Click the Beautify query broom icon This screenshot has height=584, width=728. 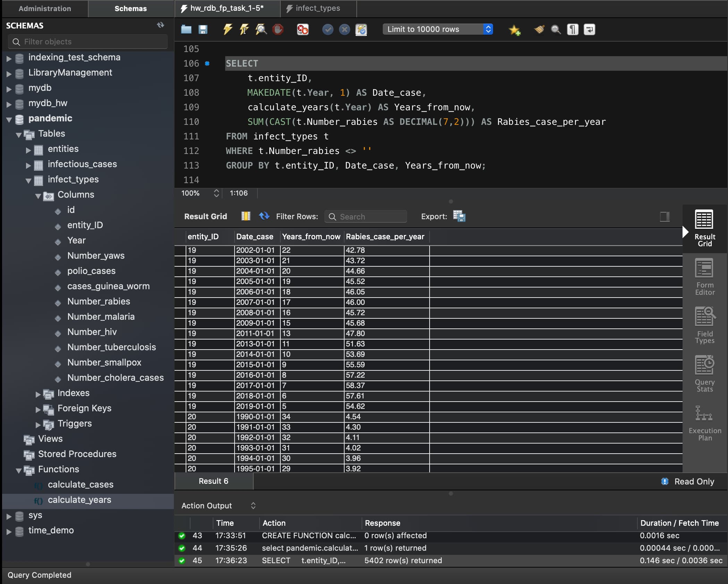coord(539,29)
